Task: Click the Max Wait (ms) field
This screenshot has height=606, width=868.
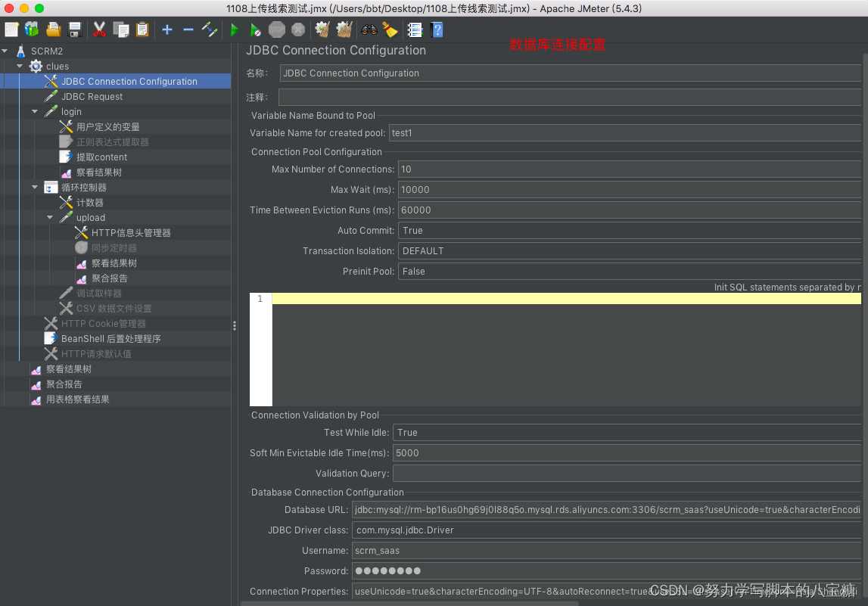Action: 630,190
